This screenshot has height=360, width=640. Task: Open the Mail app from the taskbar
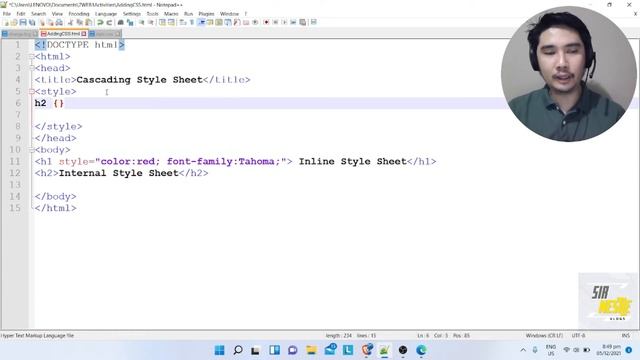(x=330, y=350)
